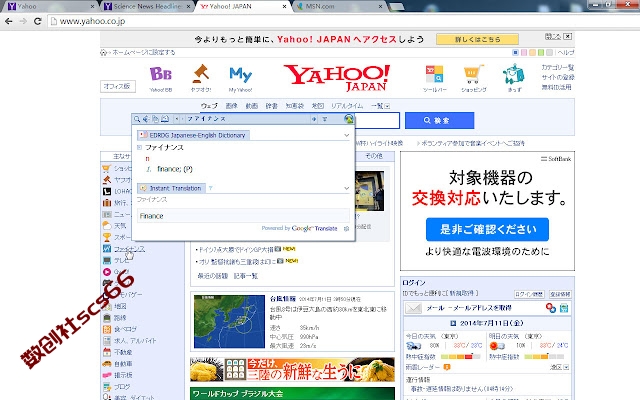Screen dimensions: 640x400
Task: Click the back arrow in the dictionary popup
Action: point(176,119)
